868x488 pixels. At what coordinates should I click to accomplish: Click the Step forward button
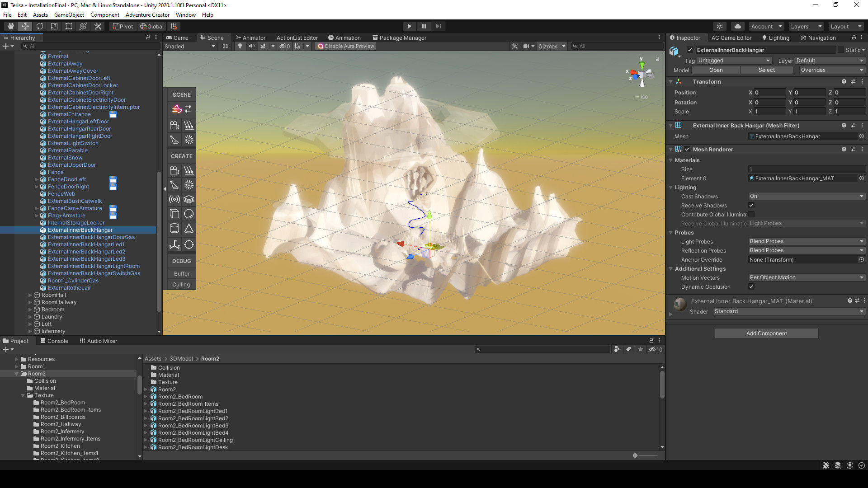coord(438,26)
